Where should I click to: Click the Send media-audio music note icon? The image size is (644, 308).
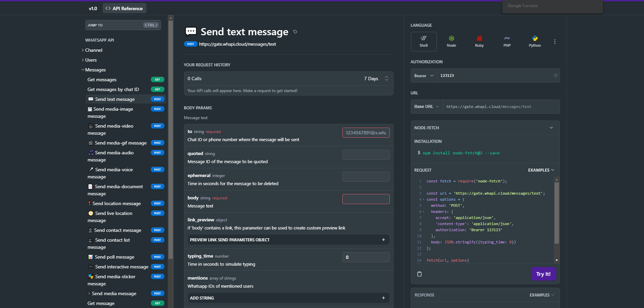tap(90, 153)
